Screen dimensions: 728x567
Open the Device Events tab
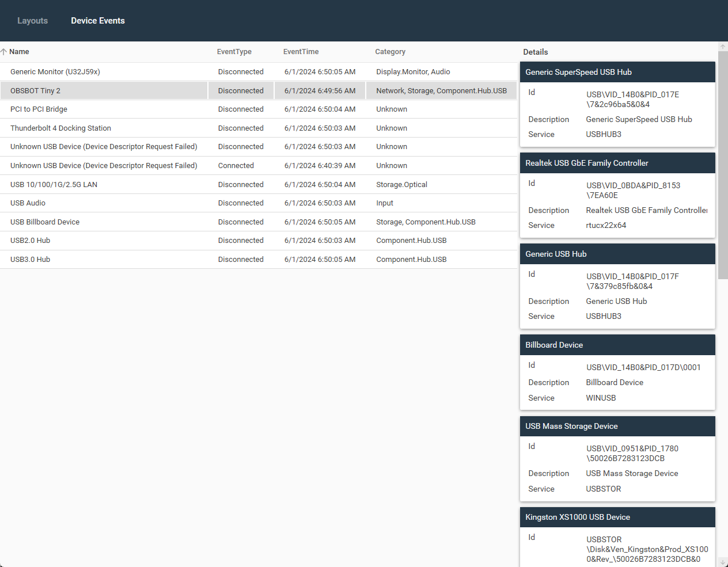[97, 21]
